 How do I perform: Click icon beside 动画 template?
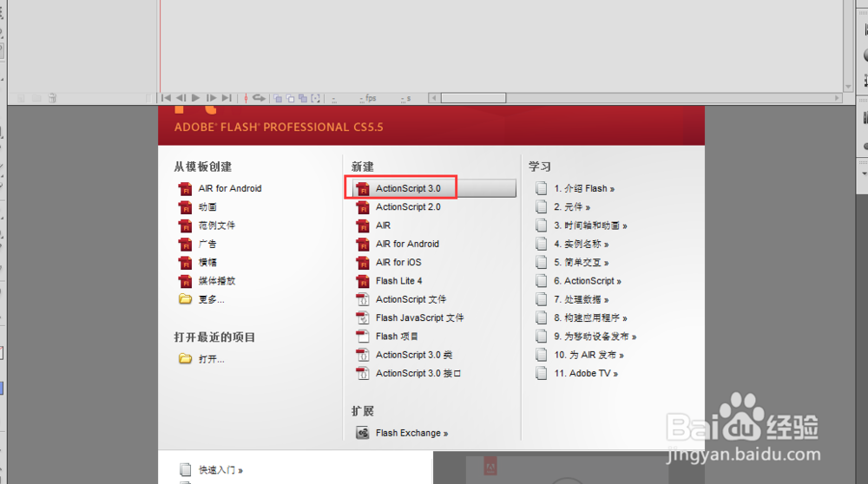(x=185, y=207)
